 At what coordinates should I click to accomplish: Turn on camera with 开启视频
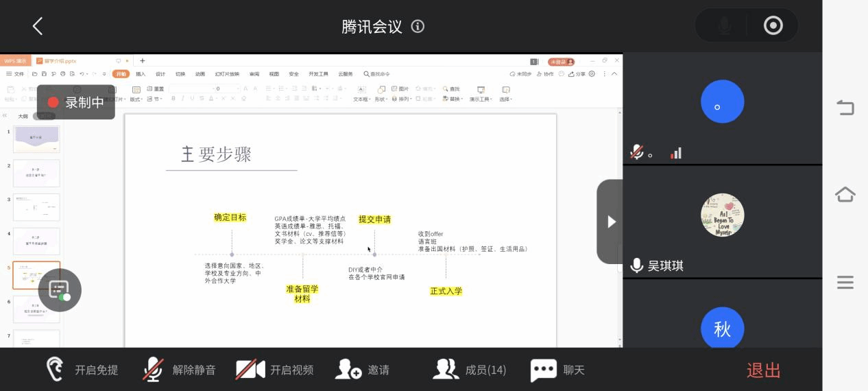275,370
